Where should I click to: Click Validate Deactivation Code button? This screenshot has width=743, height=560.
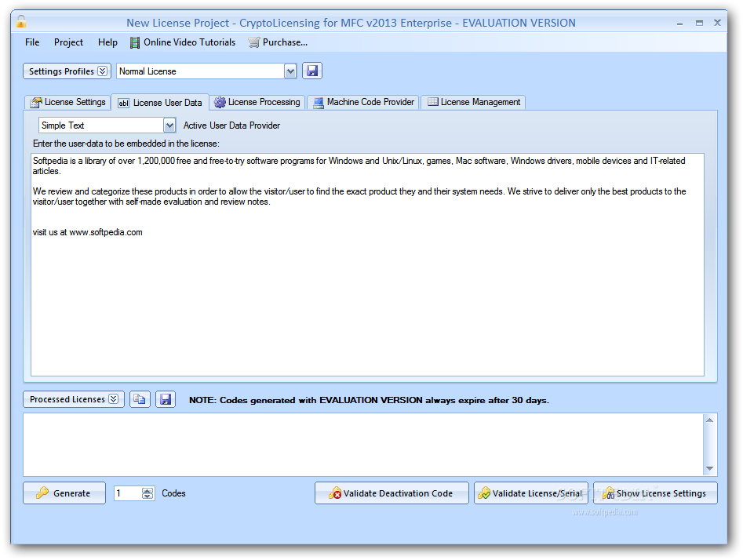[392, 493]
